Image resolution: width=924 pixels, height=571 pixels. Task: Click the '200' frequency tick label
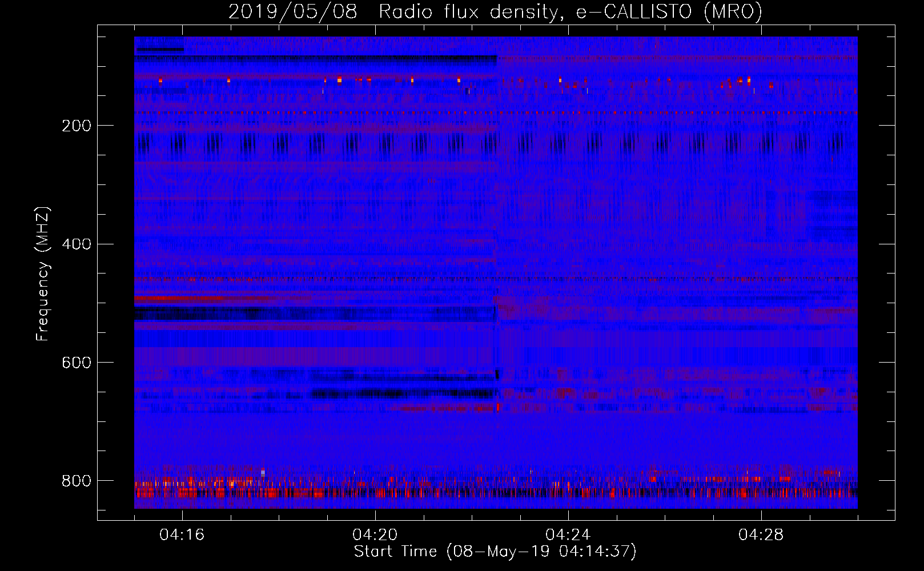click(x=76, y=126)
